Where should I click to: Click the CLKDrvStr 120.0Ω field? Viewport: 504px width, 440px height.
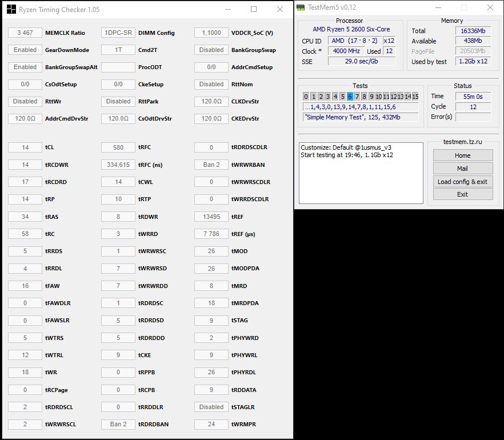211,101
